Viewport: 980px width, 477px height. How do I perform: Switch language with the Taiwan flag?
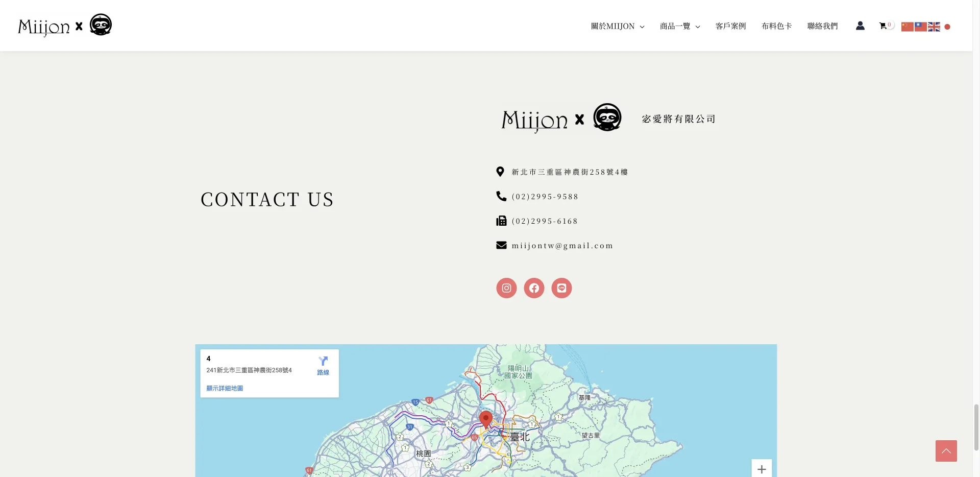[x=920, y=27]
